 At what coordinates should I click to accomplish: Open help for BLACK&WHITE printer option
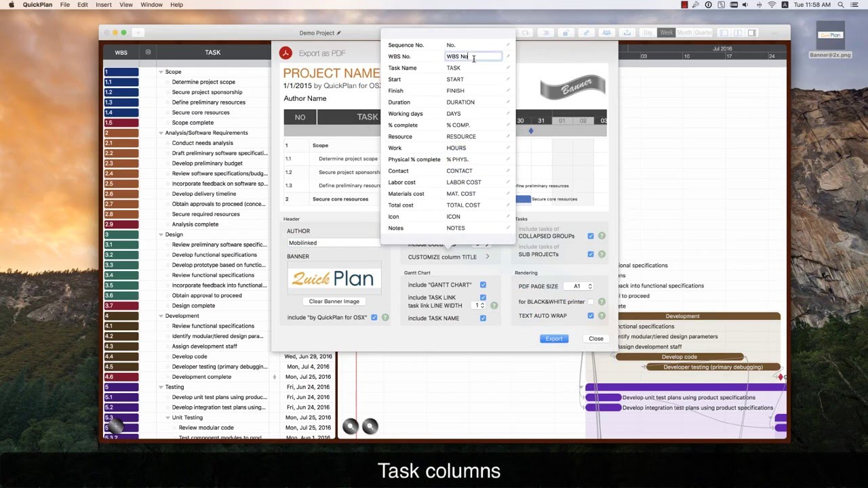coord(601,302)
